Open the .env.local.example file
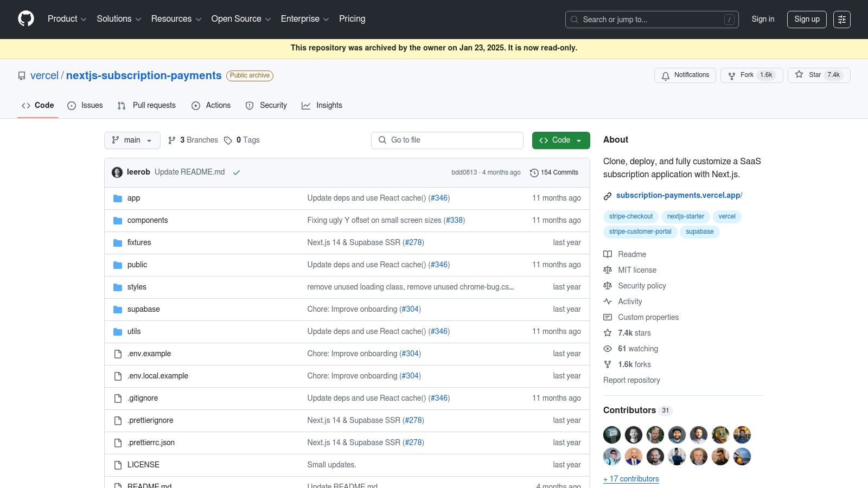 pyautogui.click(x=158, y=376)
